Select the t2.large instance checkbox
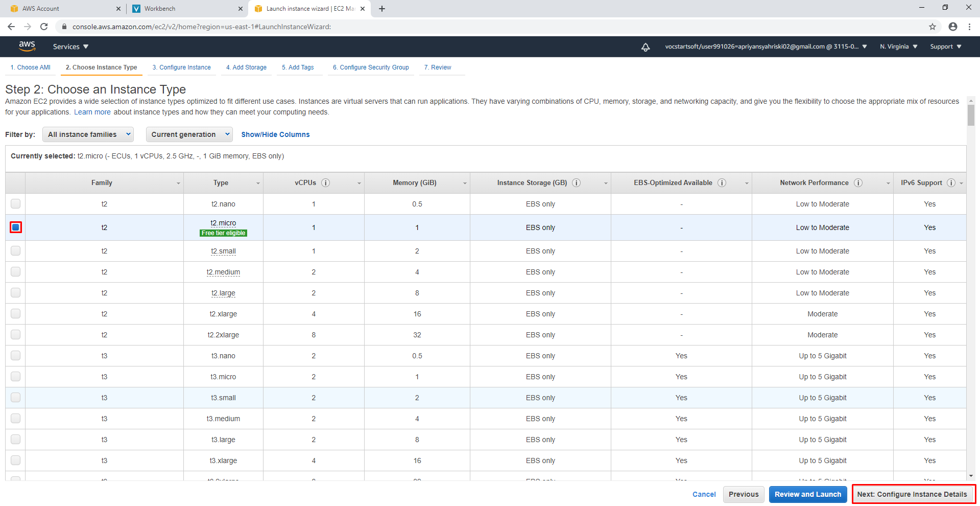The height and width of the screenshot is (506, 980). 16,293
